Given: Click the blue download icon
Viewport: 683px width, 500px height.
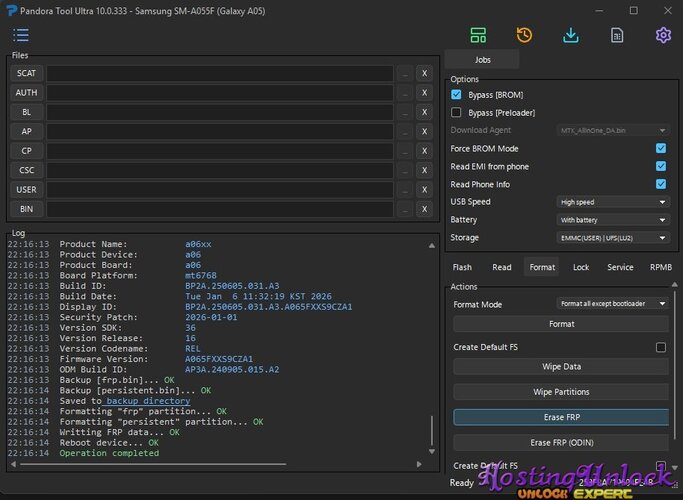Looking at the screenshot, I should coord(571,35).
